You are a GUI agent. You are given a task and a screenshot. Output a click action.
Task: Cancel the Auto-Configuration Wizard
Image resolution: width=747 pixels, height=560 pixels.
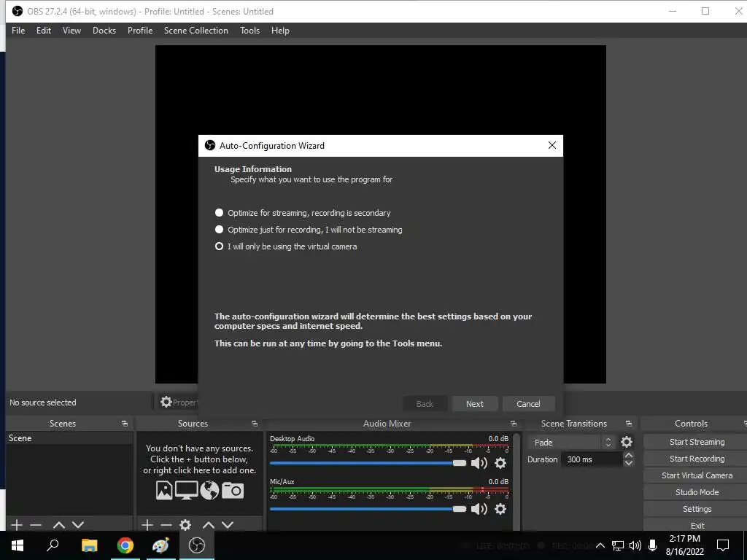pos(528,404)
